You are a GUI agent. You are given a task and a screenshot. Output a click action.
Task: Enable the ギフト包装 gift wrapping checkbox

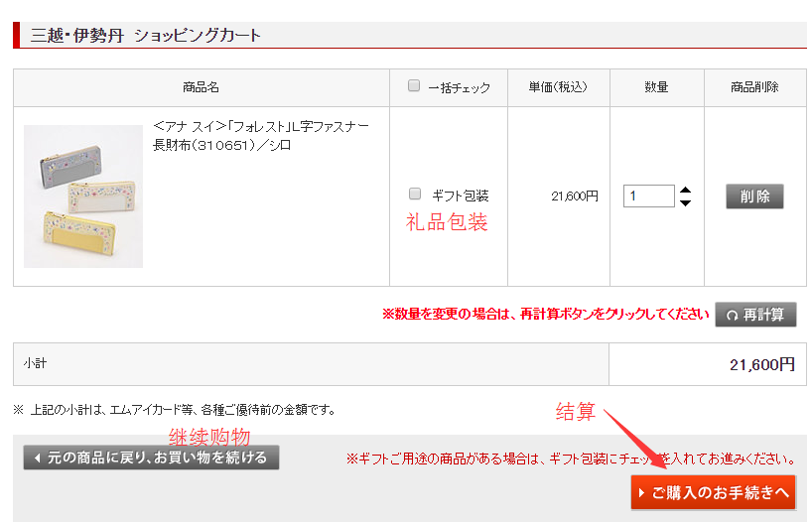pyautogui.click(x=415, y=195)
